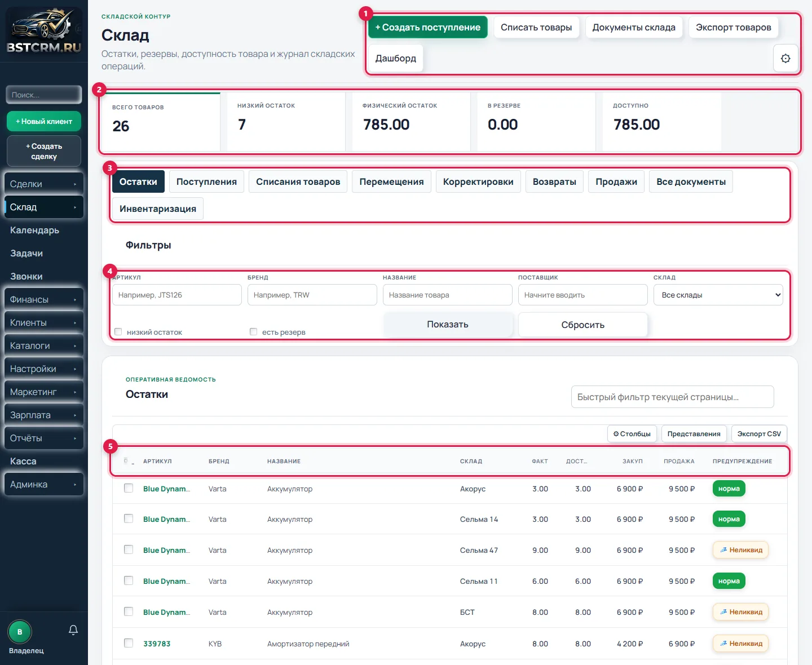
Task: Tick the checkbox for article 339783 row
Action: 129,643
